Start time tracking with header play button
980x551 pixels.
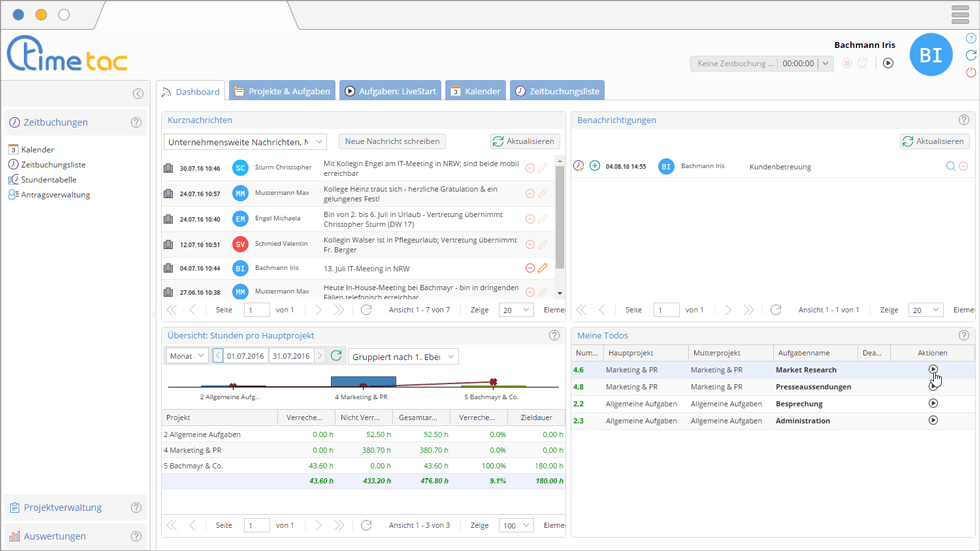(887, 63)
